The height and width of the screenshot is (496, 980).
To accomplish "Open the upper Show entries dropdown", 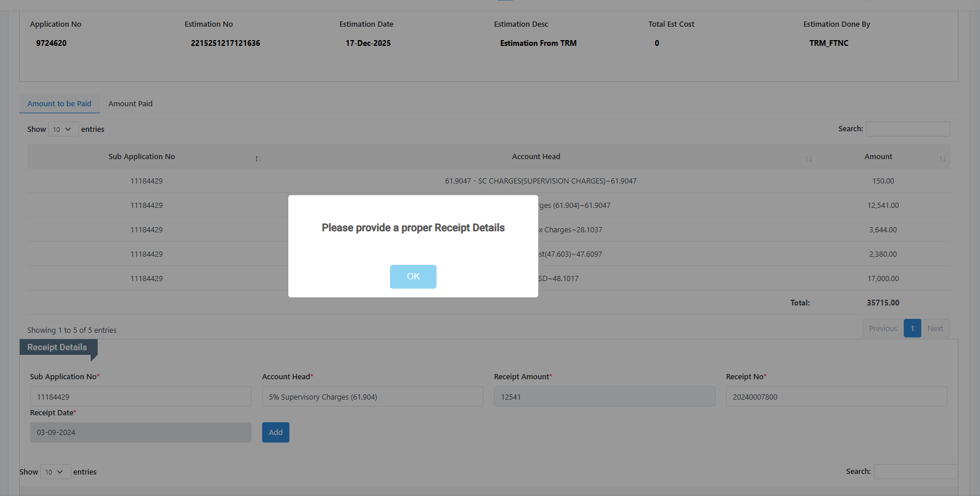I will (63, 130).
